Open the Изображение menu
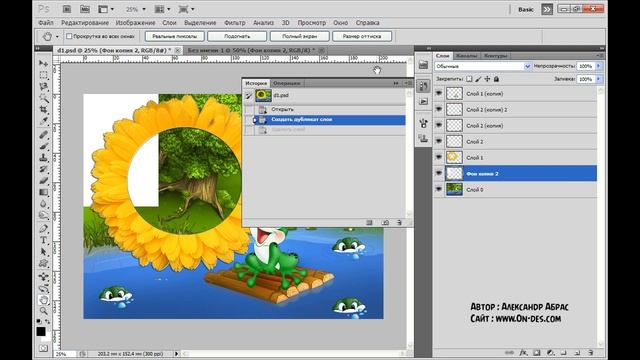The width and height of the screenshot is (640, 360). tap(136, 23)
